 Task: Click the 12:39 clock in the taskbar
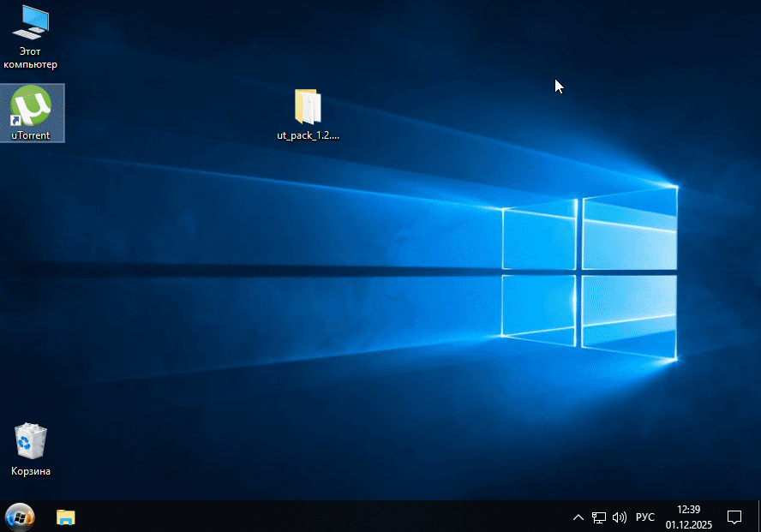tap(688, 510)
